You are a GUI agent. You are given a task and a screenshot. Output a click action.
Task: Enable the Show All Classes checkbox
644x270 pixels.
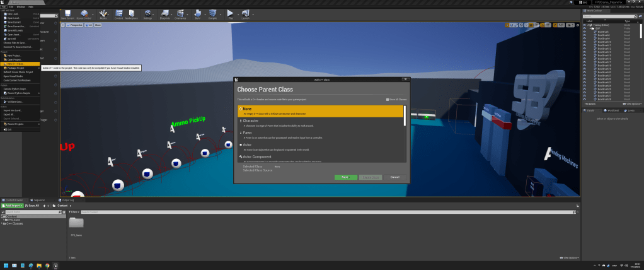[x=387, y=99]
